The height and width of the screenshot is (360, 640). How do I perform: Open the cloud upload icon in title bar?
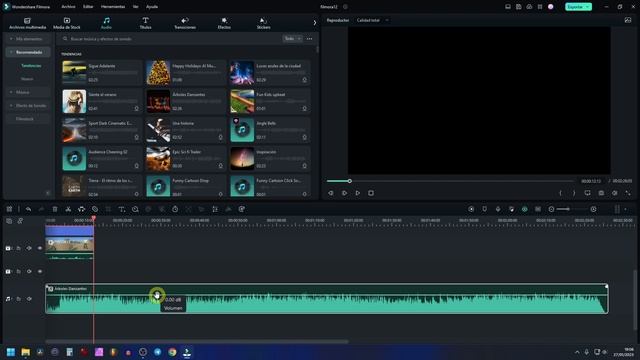[529, 7]
